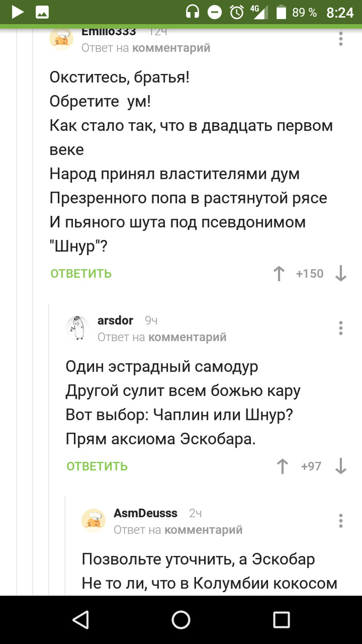Tap arsdor's user avatar
This screenshot has height=644, width=362.
78,328
